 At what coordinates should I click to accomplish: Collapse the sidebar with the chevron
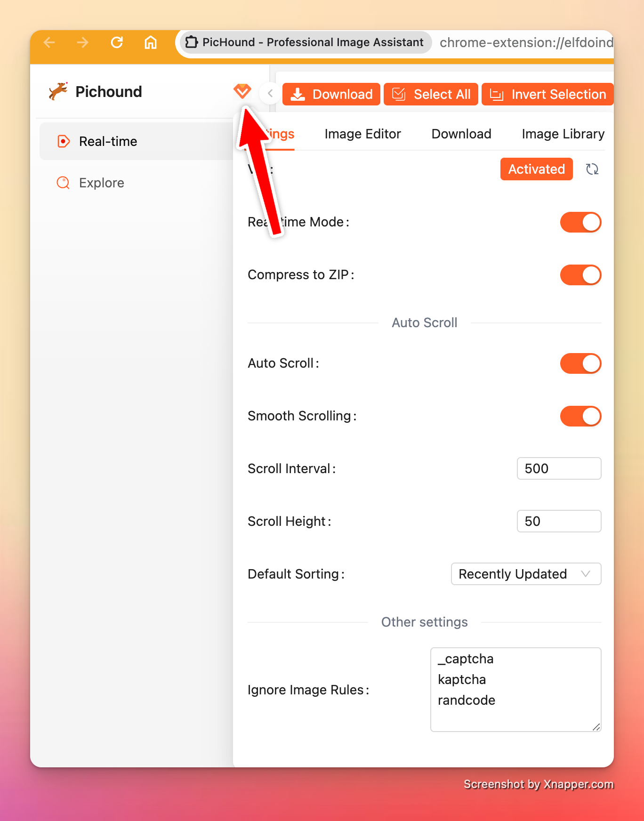coord(270,93)
